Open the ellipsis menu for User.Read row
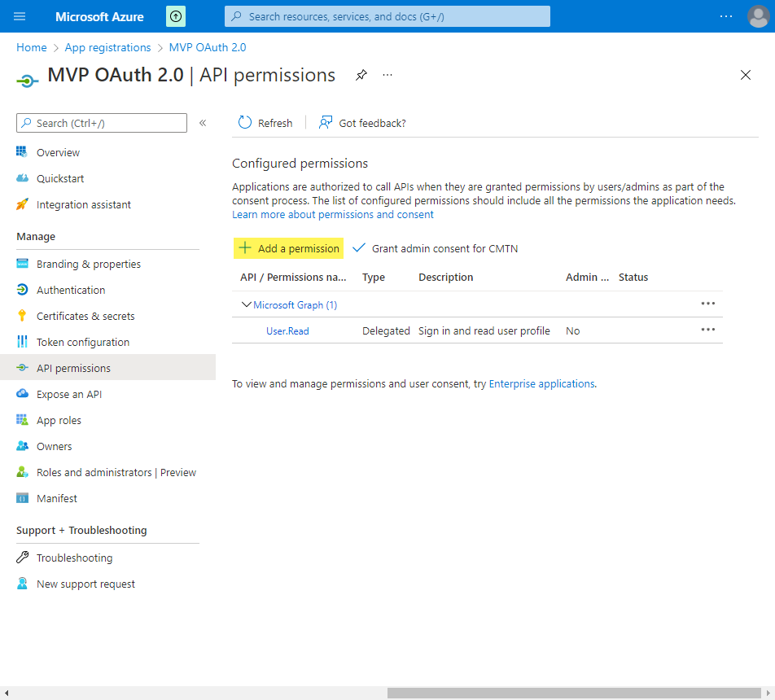This screenshot has width=775, height=700. pos(707,330)
